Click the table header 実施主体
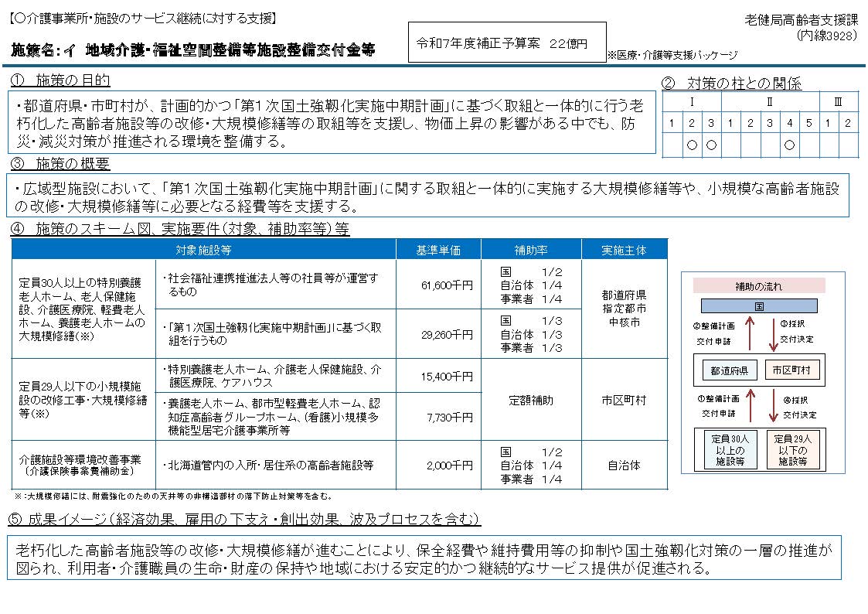 tap(625, 250)
